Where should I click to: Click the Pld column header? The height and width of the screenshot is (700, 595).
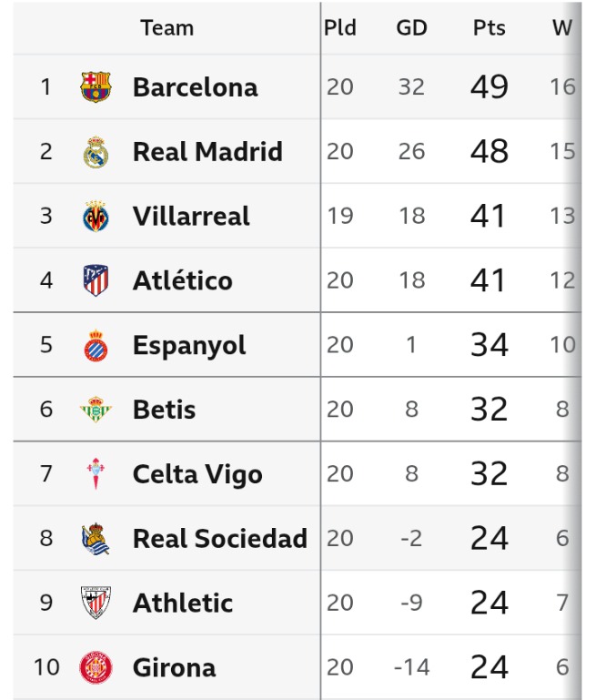pyautogui.click(x=339, y=28)
